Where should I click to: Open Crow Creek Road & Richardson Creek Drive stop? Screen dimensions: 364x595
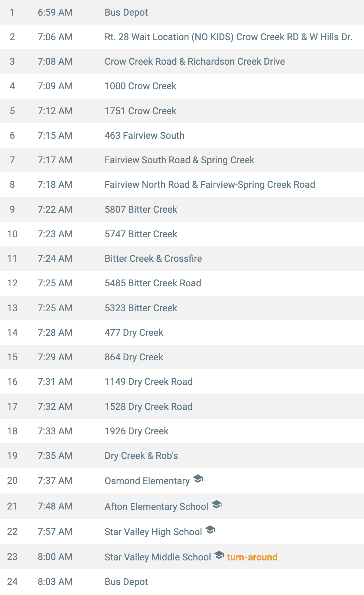[x=182, y=61]
